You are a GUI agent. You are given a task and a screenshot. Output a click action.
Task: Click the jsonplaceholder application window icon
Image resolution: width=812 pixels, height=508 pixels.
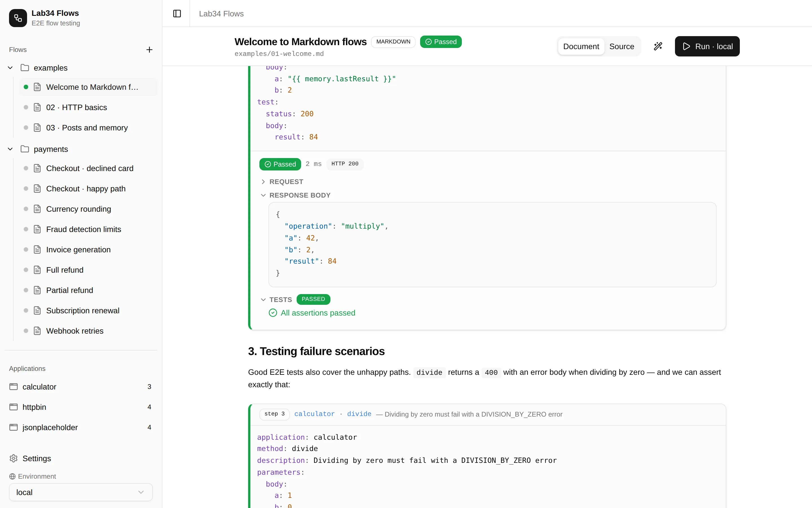tap(14, 427)
